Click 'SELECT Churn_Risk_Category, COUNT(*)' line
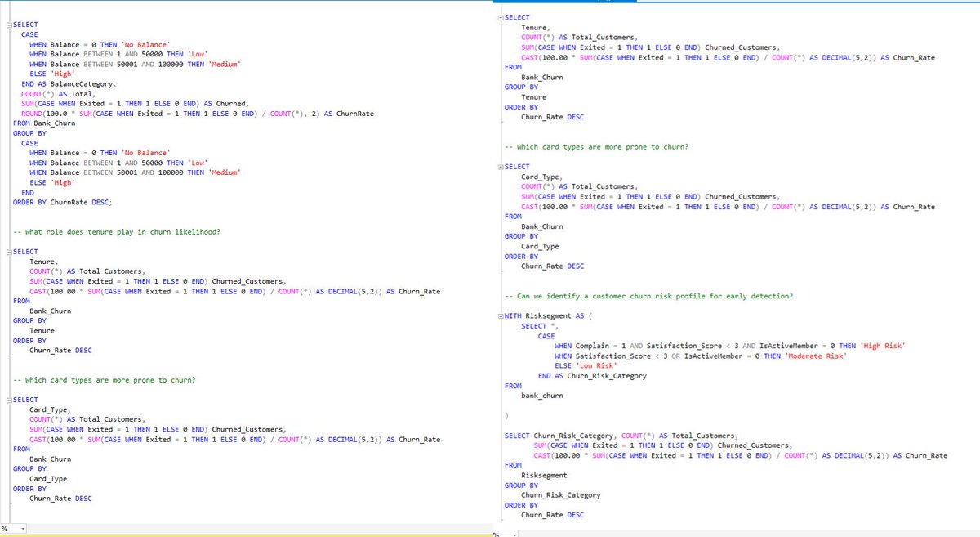 tap(621, 436)
